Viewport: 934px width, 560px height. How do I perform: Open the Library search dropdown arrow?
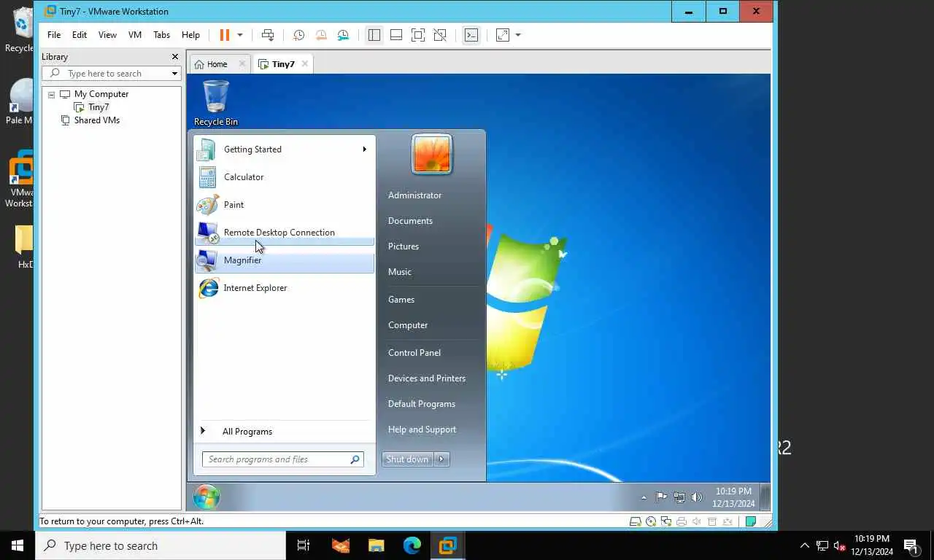tap(174, 74)
